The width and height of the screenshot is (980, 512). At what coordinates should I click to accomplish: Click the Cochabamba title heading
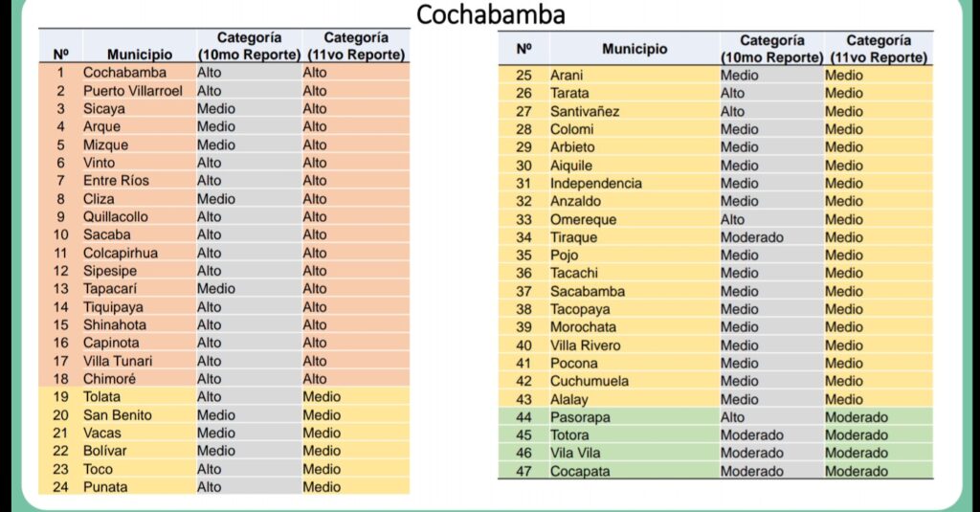(489, 14)
